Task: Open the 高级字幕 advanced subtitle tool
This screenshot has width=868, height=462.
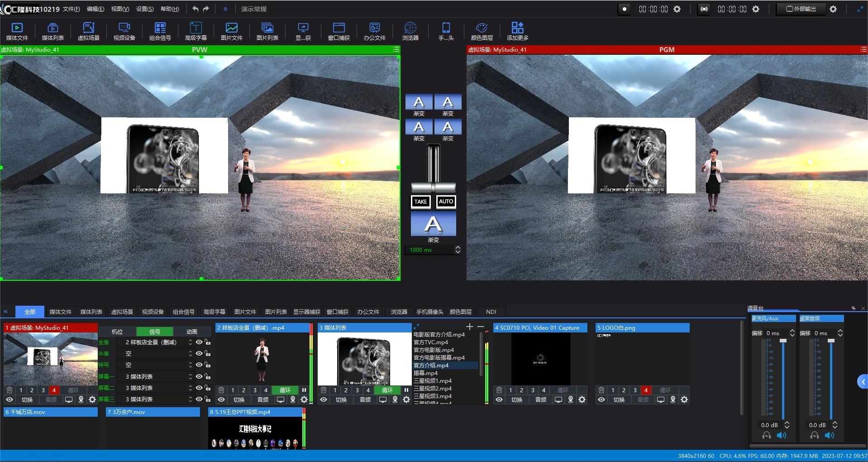Action: click(196, 31)
